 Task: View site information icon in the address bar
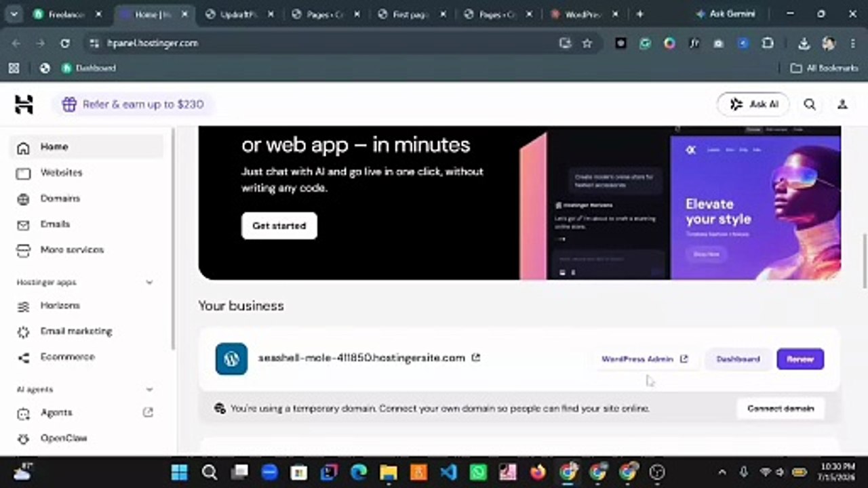[94, 43]
